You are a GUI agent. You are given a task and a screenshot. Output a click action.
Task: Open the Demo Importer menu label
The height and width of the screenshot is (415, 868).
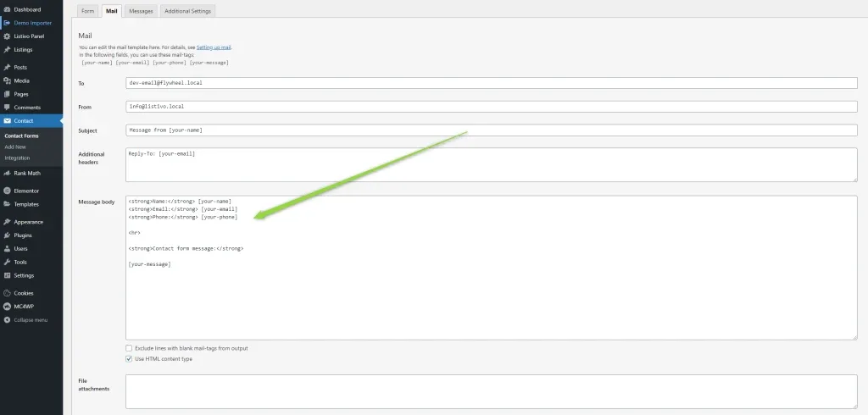click(x=33, y=23)
